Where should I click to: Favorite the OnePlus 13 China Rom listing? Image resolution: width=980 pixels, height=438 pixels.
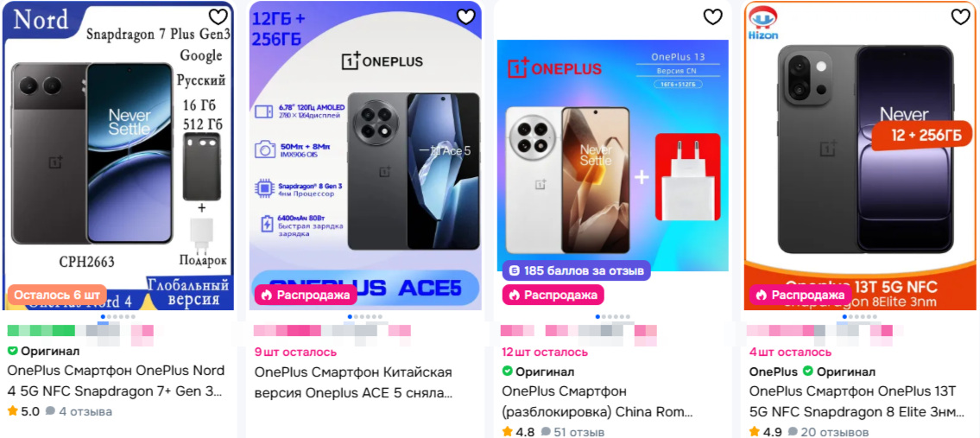pyautogui.click(x=713, y=17)
